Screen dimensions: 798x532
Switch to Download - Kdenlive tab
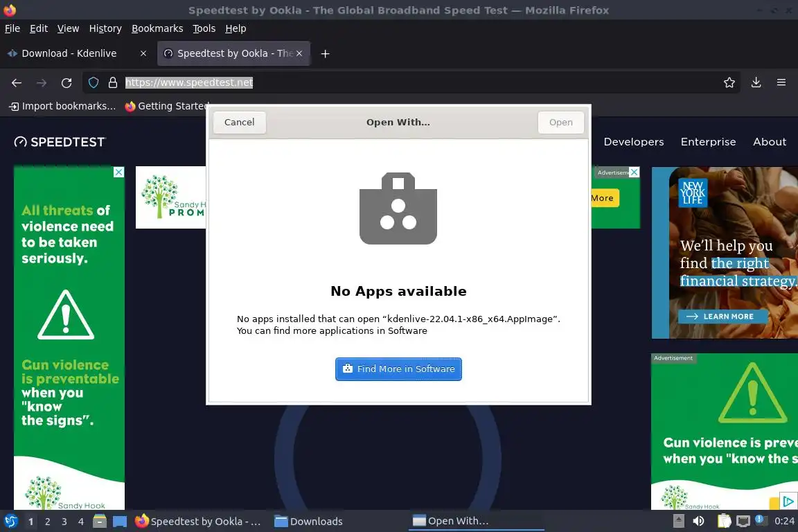pyautogui.click(x=78, y=53)
